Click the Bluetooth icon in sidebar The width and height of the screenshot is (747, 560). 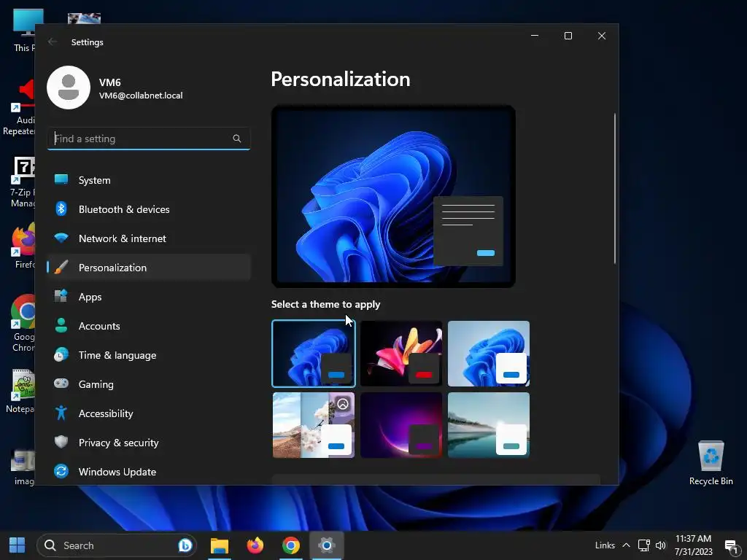[x=61, y=209]
